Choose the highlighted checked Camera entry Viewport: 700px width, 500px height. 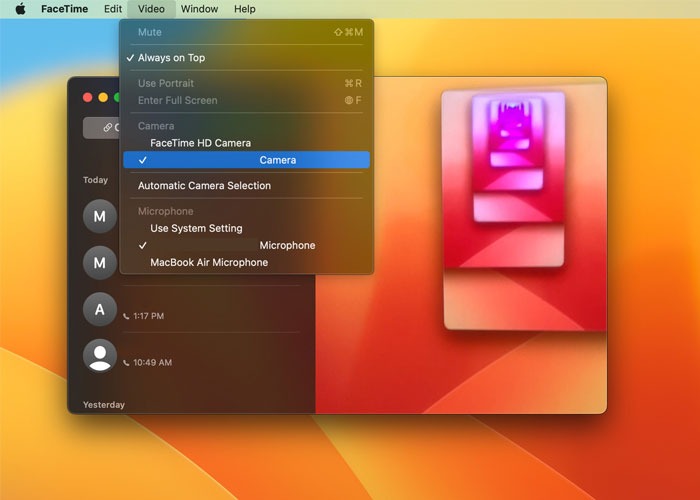click(x=246, y=160)
